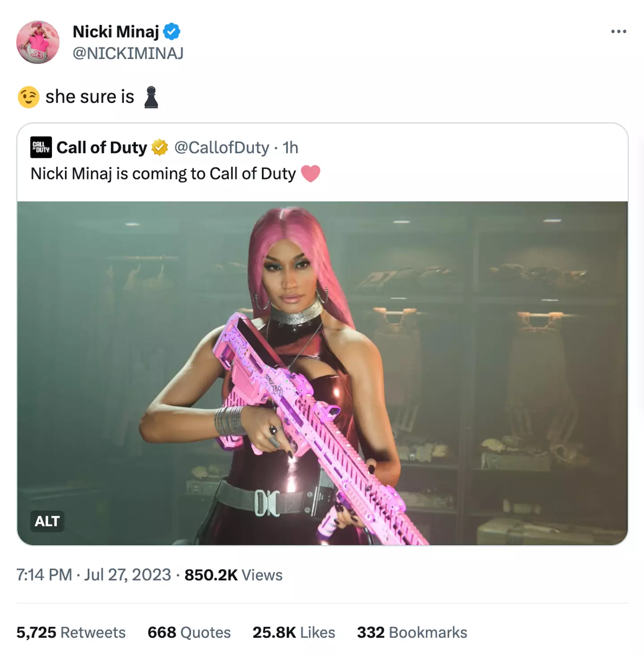Open the @NICKIMINAJ handle link

128,53
